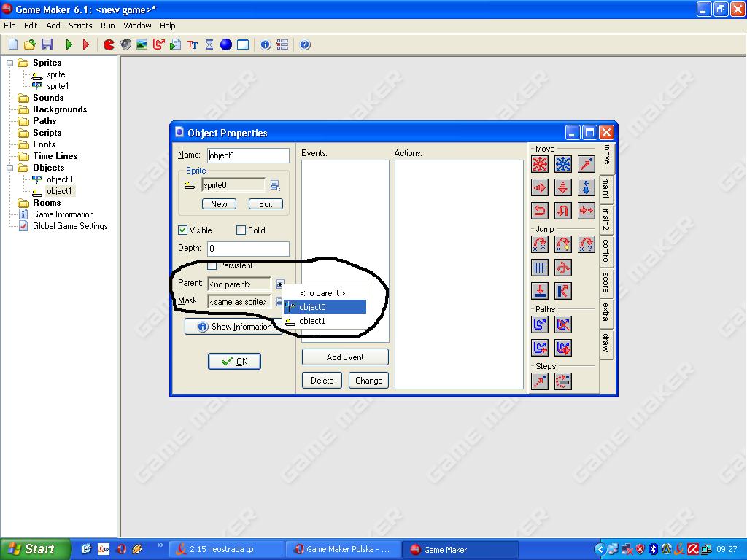Collapse the Objects folder in resource tree

coord(11,168)
